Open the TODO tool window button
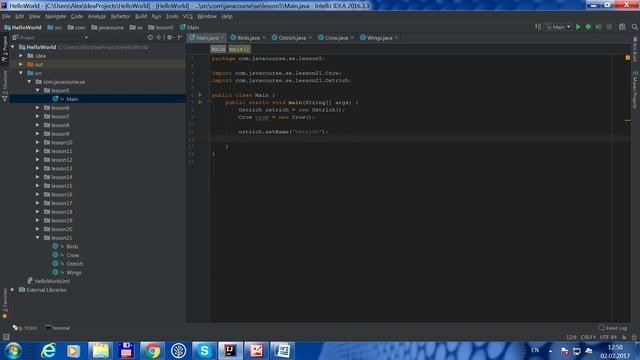The height and width of the screenshot is (360, 640). (x=25, y=328)
